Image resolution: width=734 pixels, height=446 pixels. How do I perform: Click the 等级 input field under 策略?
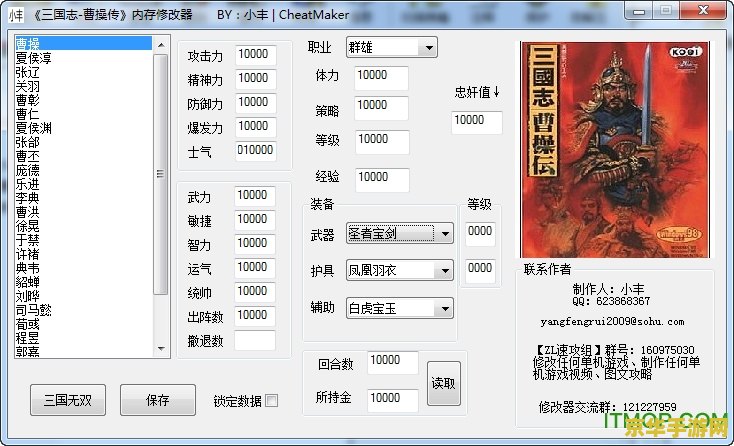pyautogui.click(x=382, y=142)
